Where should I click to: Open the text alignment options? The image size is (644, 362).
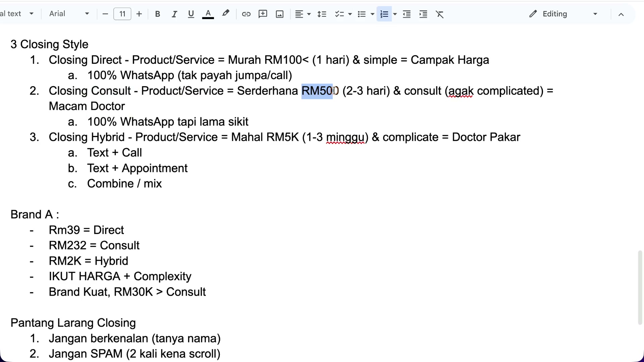coord(303,14)
